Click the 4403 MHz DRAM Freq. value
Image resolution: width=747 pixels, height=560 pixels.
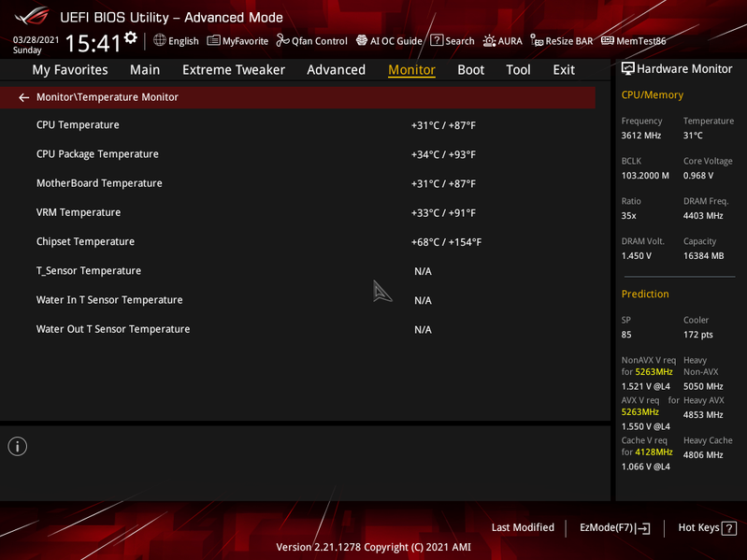pyautogui.click(x=703, y=216)
